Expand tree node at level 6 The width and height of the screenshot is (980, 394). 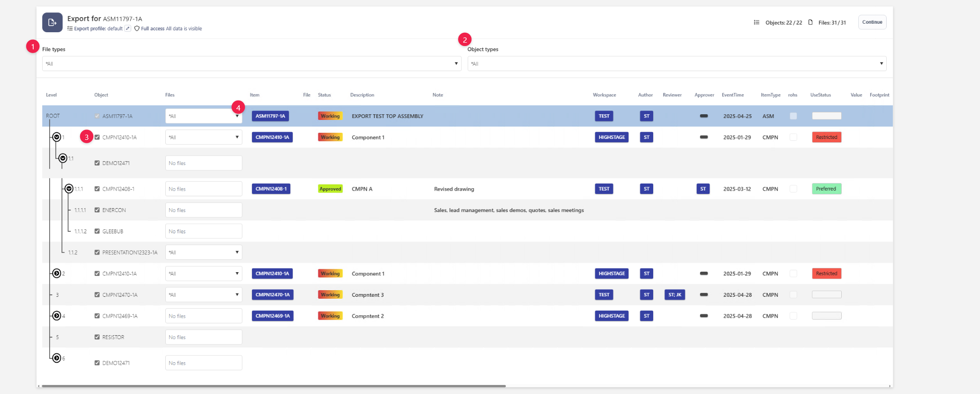[57, 358]
